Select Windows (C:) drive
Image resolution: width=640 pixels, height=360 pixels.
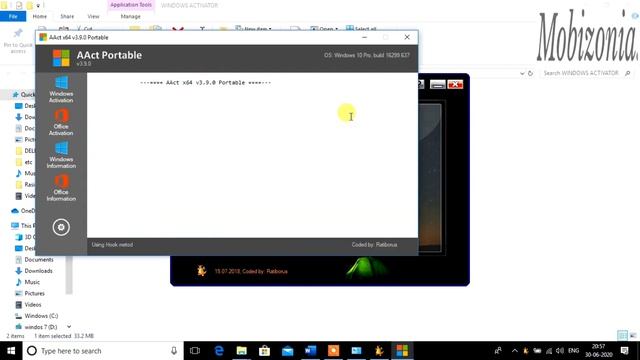pos(41,316)
